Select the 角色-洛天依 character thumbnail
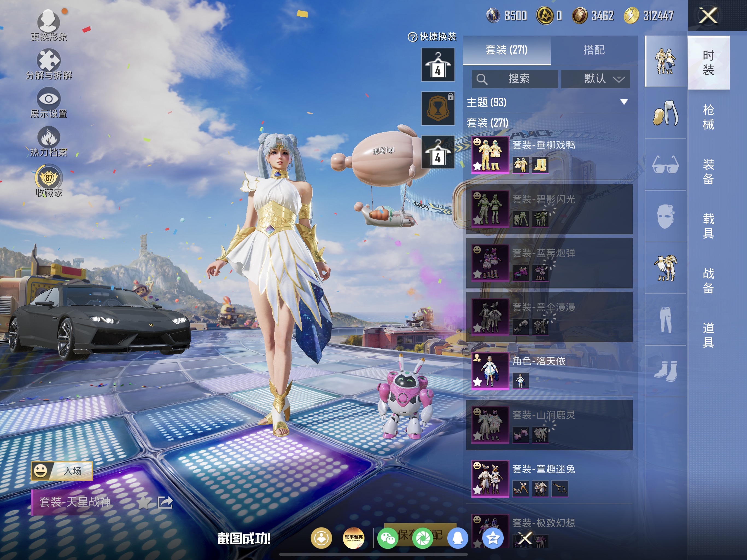 coord(490,371)
